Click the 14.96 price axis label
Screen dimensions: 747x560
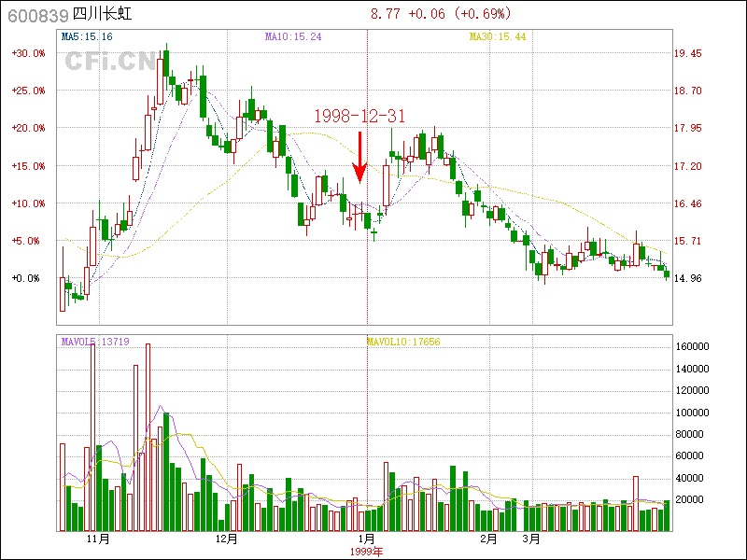pyautogui.click(x=687, y=278)
